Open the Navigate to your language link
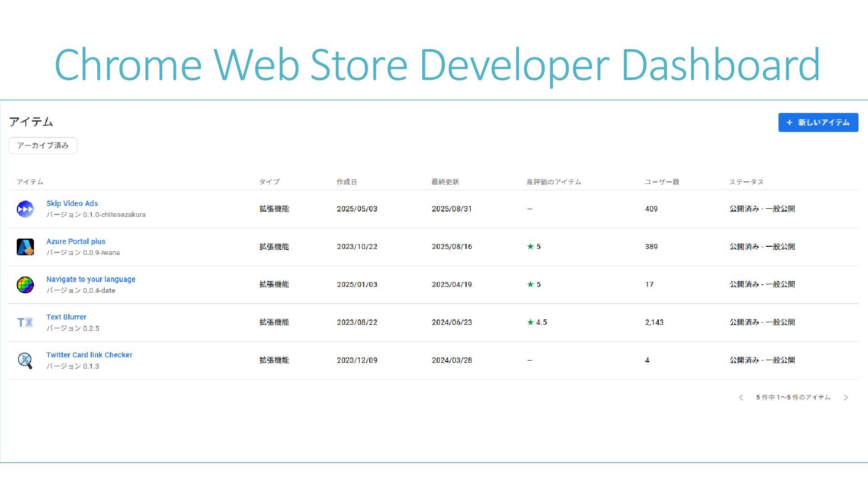The width and height of the screenshot is (868, 488). coord(91,279)
